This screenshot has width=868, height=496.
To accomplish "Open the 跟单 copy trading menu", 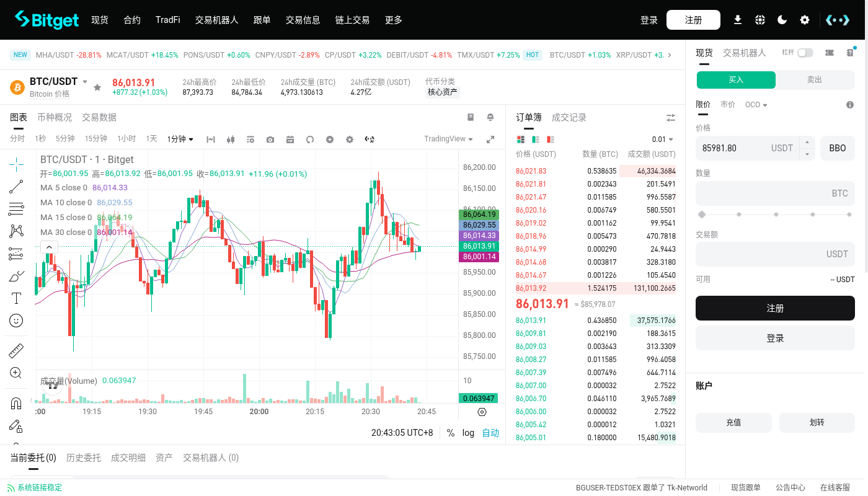I will (262, 20).
